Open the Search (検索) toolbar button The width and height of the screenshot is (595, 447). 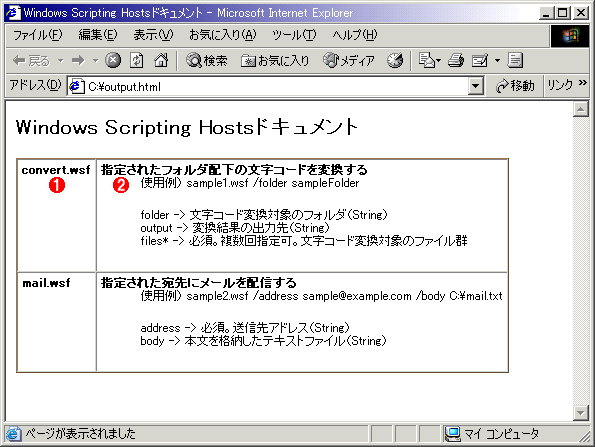206,60
